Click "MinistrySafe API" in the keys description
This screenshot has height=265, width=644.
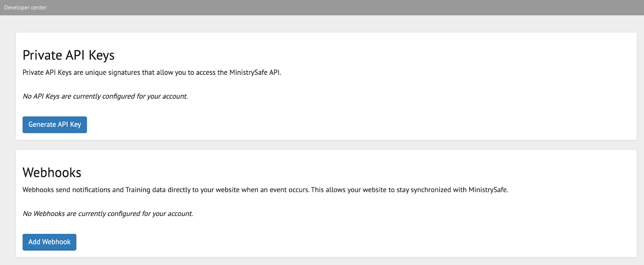click(254, 73)
